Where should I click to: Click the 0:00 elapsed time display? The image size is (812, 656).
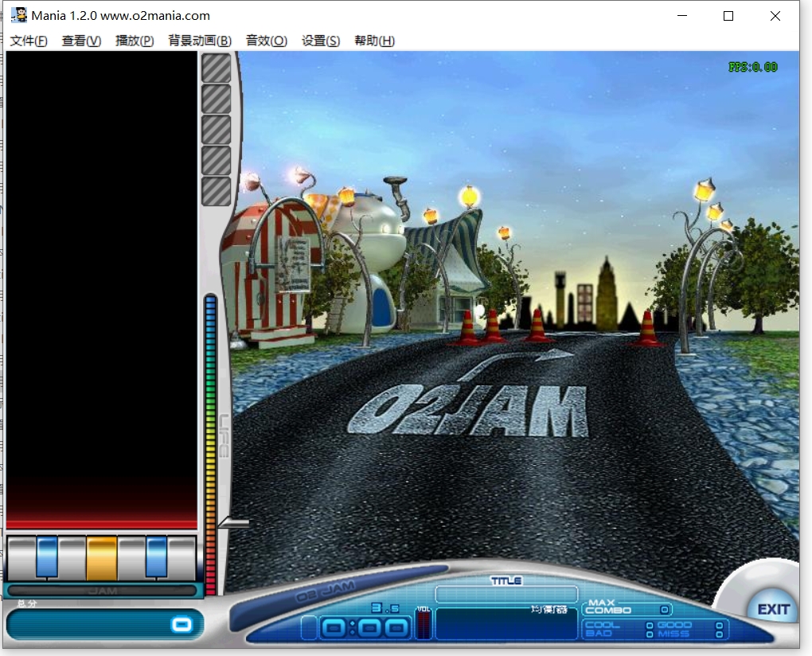[365, 628]
